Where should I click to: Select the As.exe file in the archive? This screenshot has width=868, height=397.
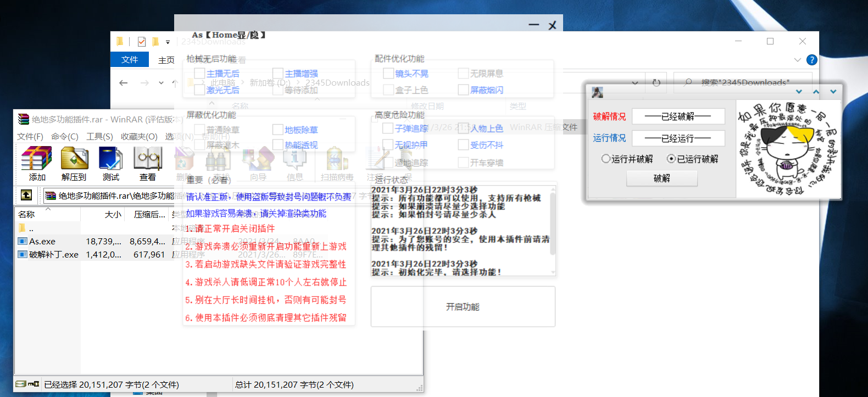tap(42, 241)
